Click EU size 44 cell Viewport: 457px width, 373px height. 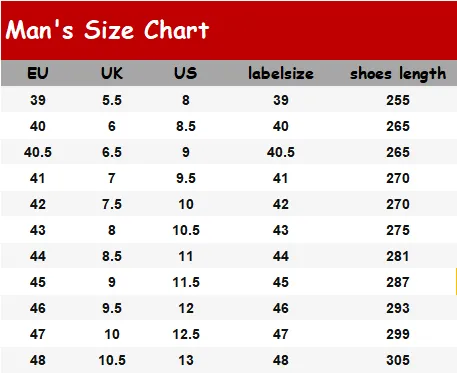tap(38, 256)
